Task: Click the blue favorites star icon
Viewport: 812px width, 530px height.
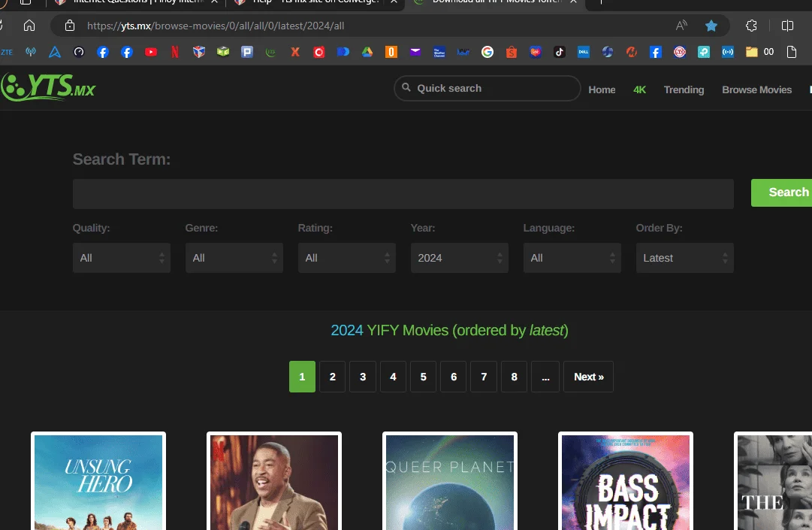Action: (711, 26)
